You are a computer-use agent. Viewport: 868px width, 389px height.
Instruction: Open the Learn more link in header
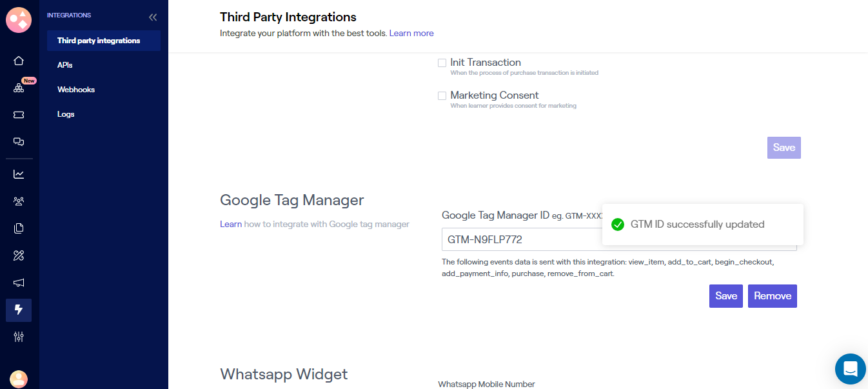click(411, 33)
